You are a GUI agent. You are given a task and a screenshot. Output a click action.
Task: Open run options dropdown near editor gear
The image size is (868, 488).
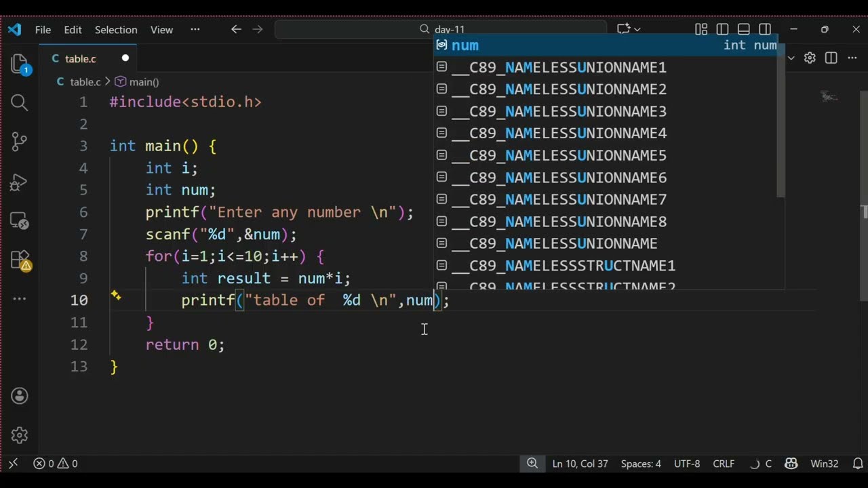[791, 58]
